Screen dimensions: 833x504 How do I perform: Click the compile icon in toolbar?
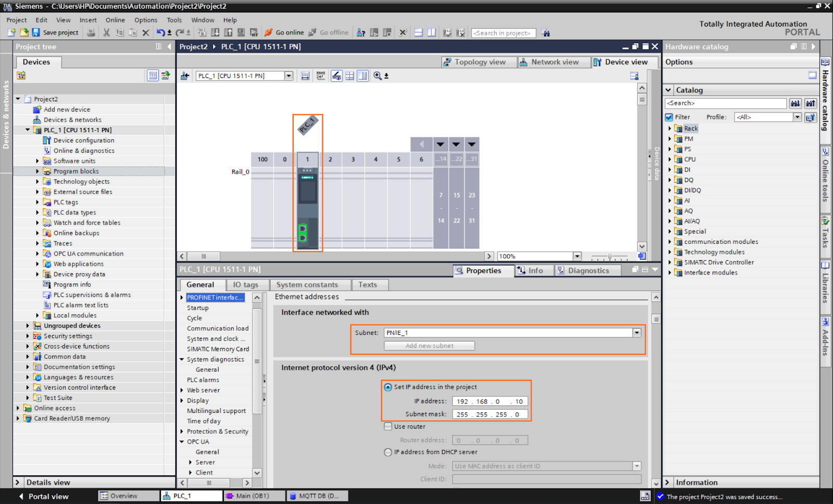coord(203,33)
